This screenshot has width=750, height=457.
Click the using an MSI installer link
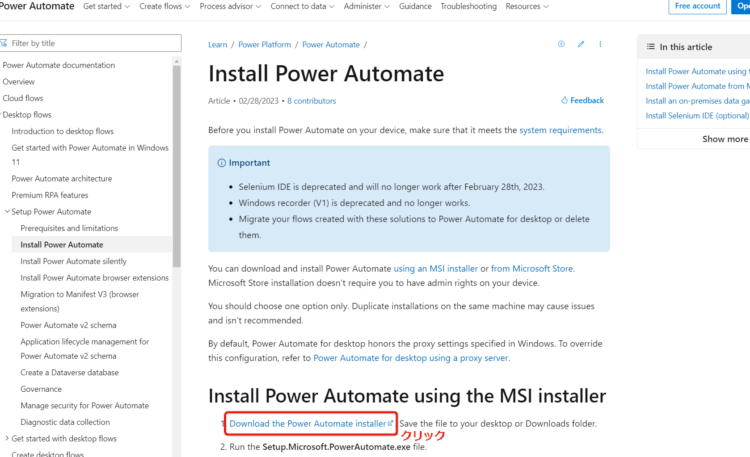pos(435,268)
